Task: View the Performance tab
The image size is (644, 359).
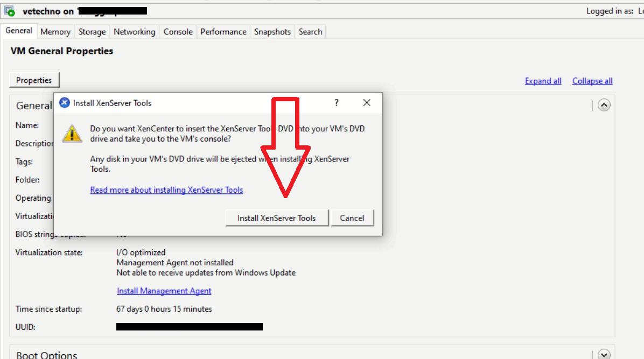Action: pyautogui.click(x=223, y=31)
